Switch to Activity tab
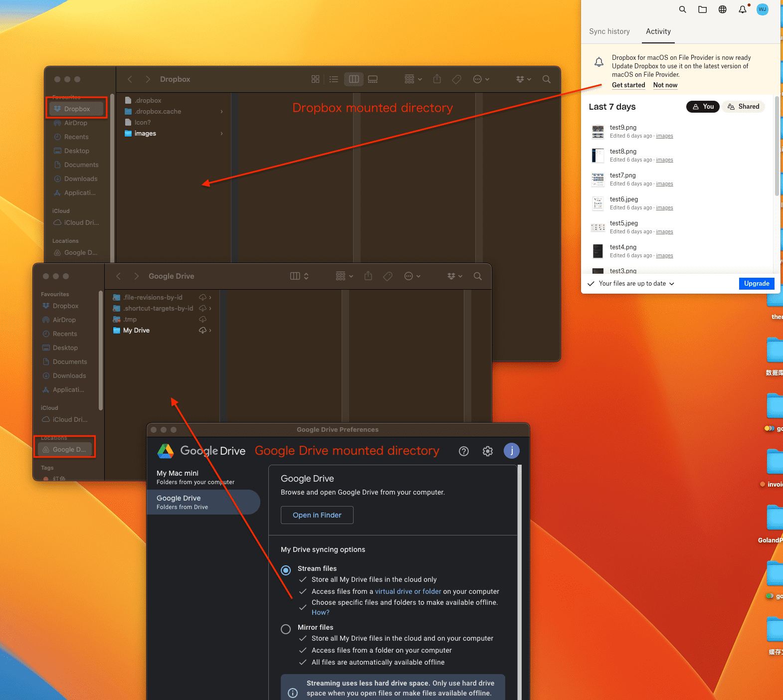The height and width of the screenshot is (700, 783). [x=658, y=31]
